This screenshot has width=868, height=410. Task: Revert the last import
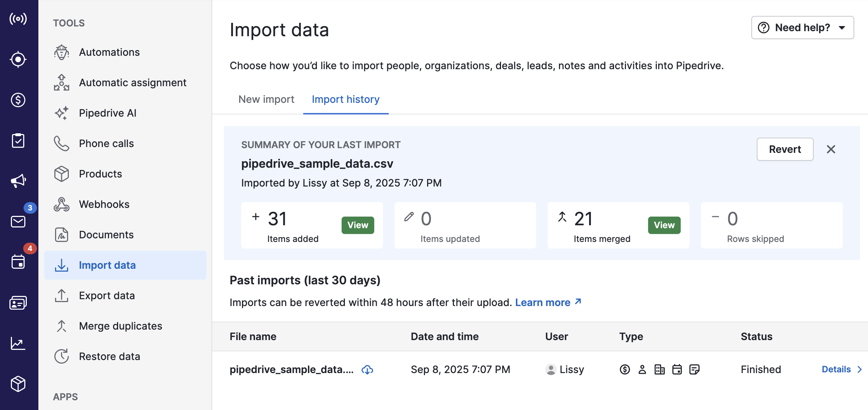coord(785,149)
